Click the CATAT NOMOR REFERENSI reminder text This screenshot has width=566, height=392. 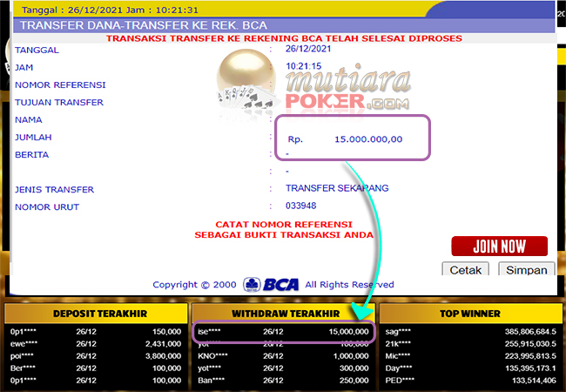click(x=284, y=225)
